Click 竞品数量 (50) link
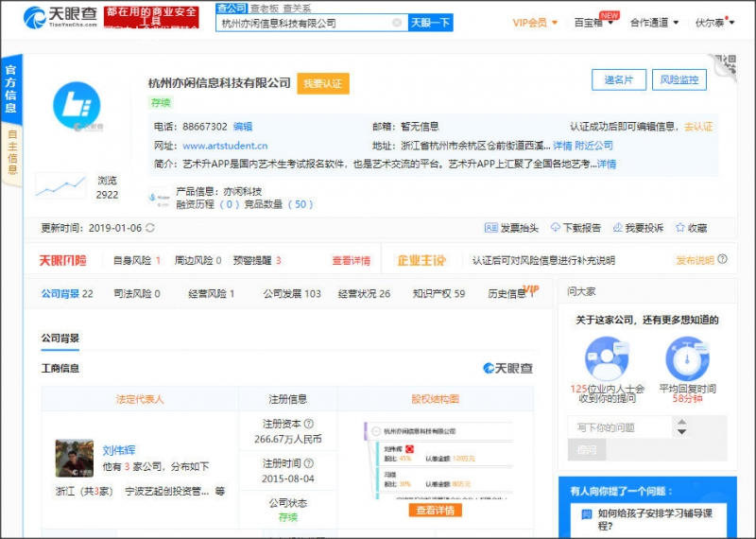This screenshot has width=756, height=539. (279, 204)
